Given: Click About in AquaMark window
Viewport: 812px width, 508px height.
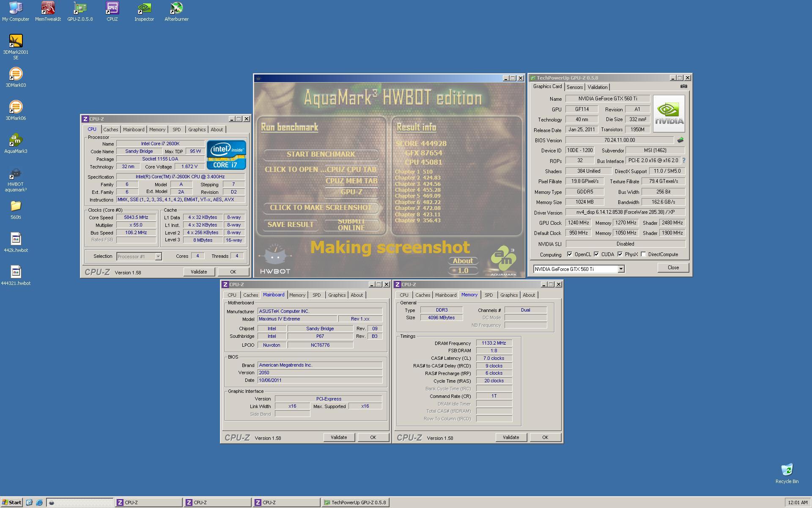Looking at the screenshot, I should (x=463, y=261).
